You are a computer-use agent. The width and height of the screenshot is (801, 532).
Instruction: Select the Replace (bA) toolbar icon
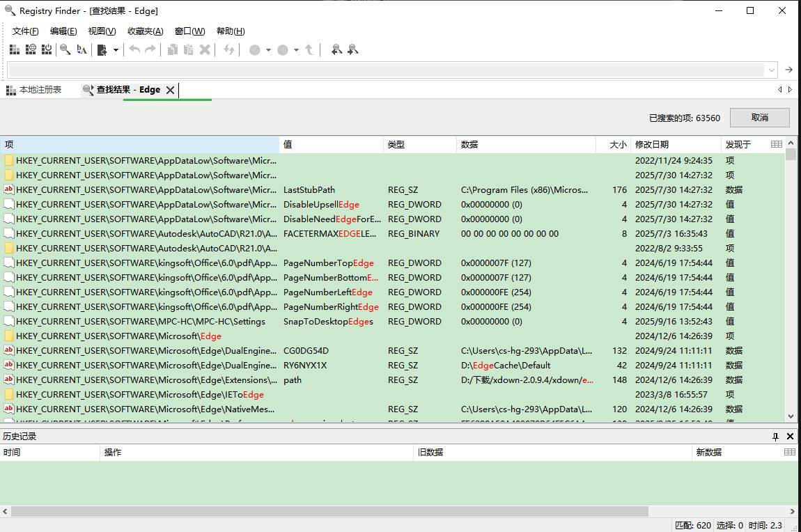point(80,49)
